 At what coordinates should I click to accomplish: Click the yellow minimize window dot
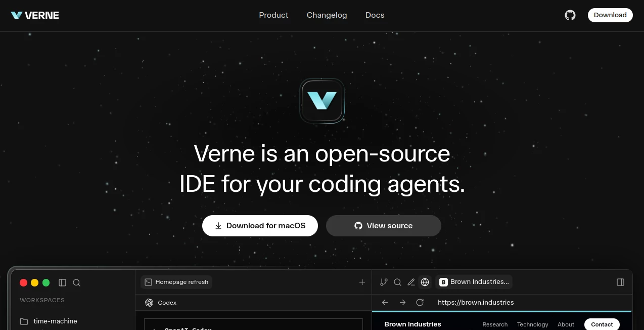[x=35, y=283]
